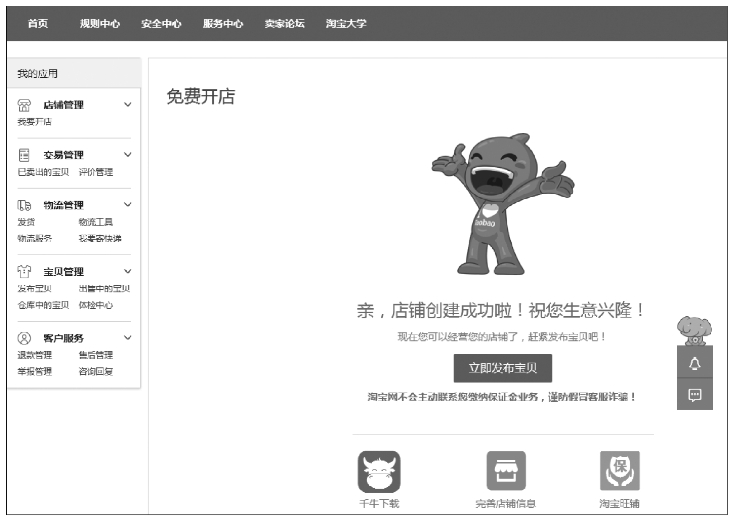Image resolution: width=737 pixels, height=523 pixels.
Task: Click the 我要开店 link
Action: [34, 122]
